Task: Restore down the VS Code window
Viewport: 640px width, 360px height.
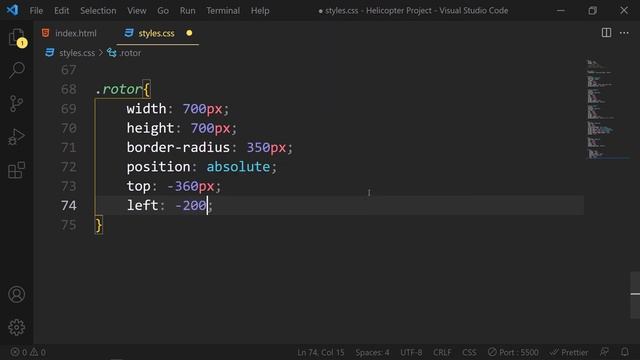Action: tap(592, 10)
